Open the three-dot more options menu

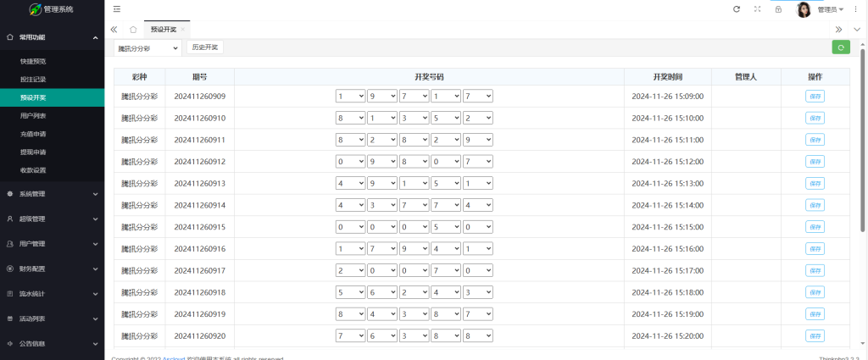[856, 9]
